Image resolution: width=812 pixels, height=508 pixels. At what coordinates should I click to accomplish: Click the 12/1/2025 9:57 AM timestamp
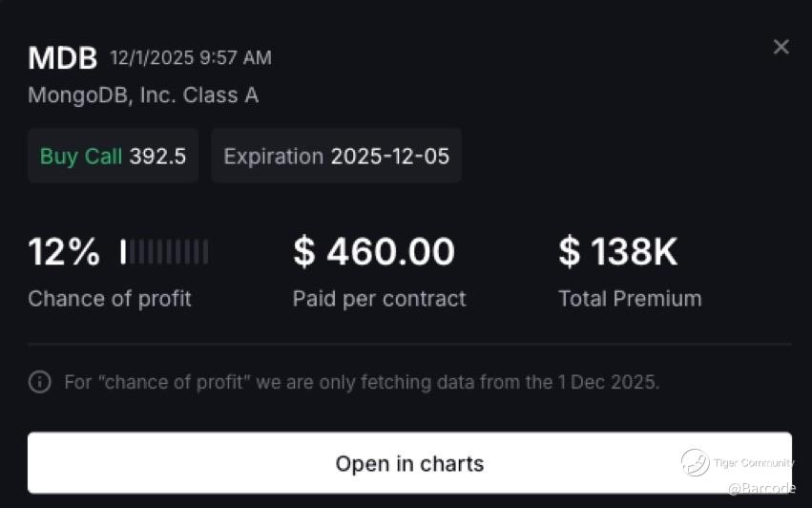click(x=191, y=58)
